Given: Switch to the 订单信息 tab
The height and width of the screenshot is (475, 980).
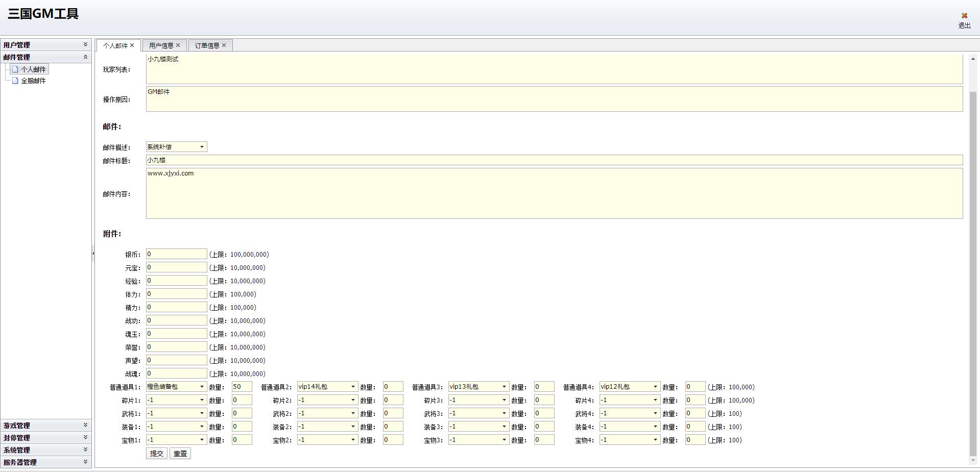Looking at the screenshot, I should pos(207,45).
